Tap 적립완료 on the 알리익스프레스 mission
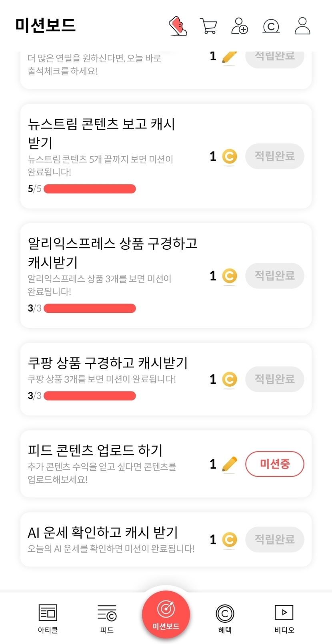 [274, 276]
